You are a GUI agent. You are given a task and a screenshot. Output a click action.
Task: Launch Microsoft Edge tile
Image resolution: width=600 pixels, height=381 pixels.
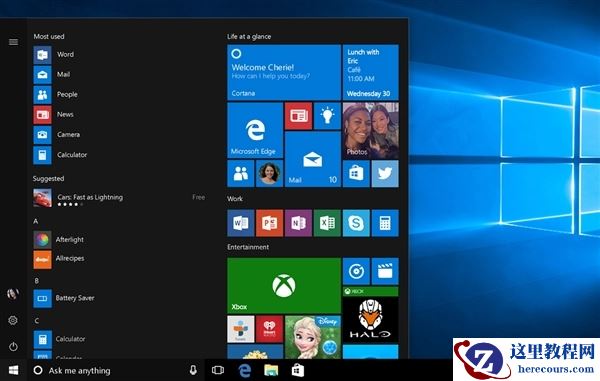(x=255, y=130)
